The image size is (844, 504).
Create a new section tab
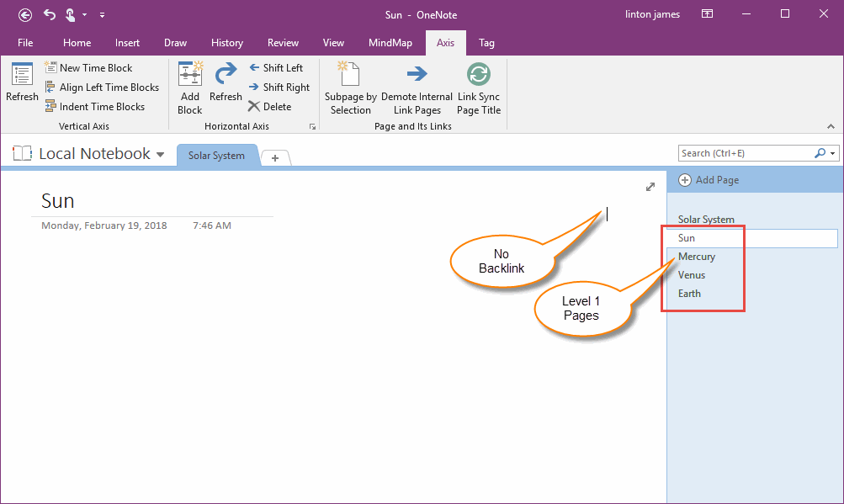(275, 158)
